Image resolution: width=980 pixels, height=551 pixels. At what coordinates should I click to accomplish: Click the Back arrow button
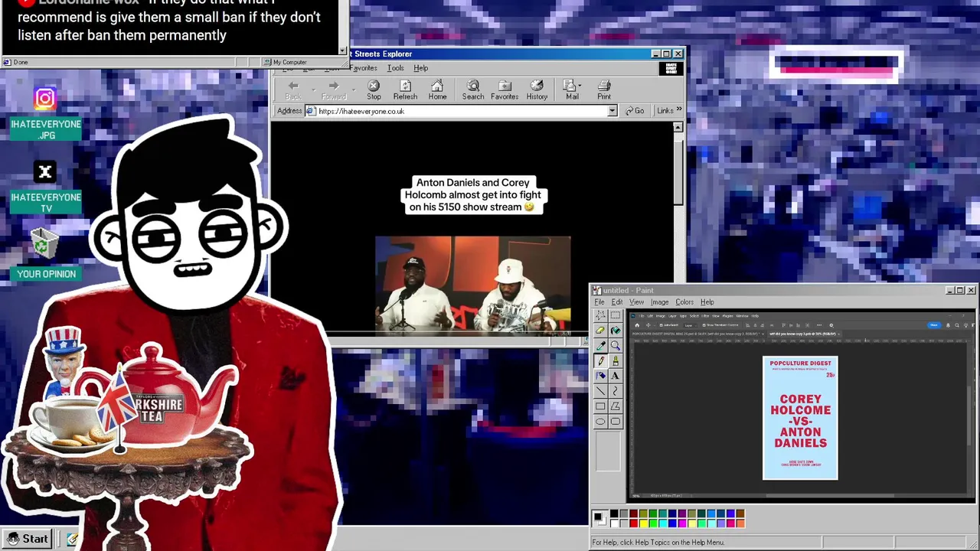(292, 90)
